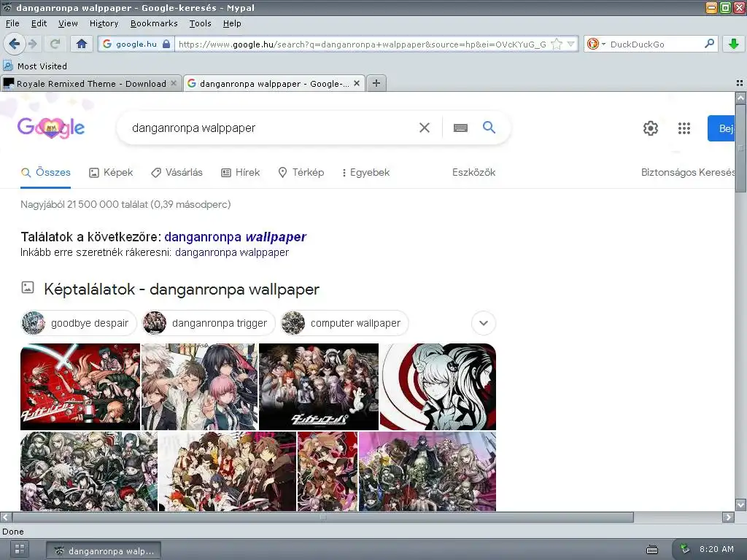Screen dimensions: 747x560
Task: Go back using the browser back arrow
Action: click(x=14, y=44)
